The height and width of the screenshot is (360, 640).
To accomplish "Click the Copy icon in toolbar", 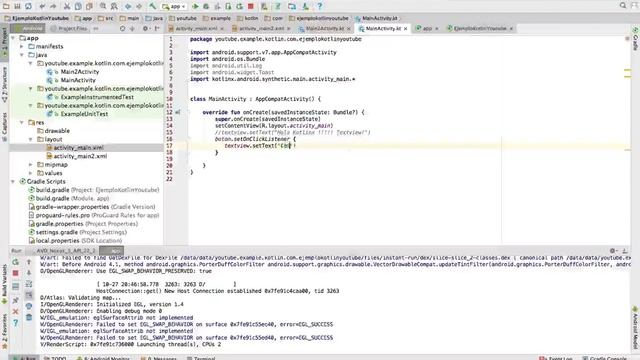I will [78, 6].
